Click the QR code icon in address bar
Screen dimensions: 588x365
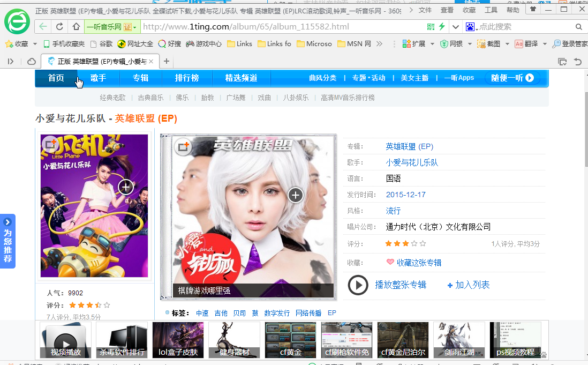click(431, 27)
